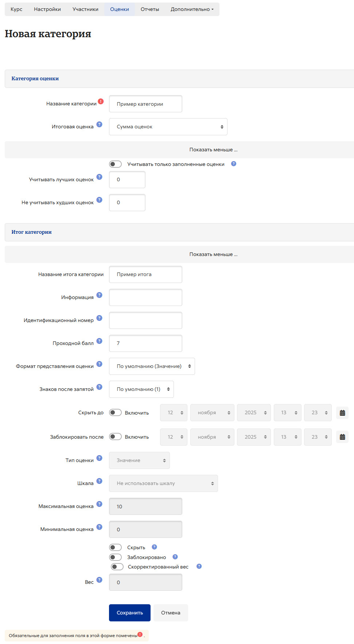Enable the Скрыть до date toggle
Viewport: 354px width, 644px height.
tap(115, 412)
